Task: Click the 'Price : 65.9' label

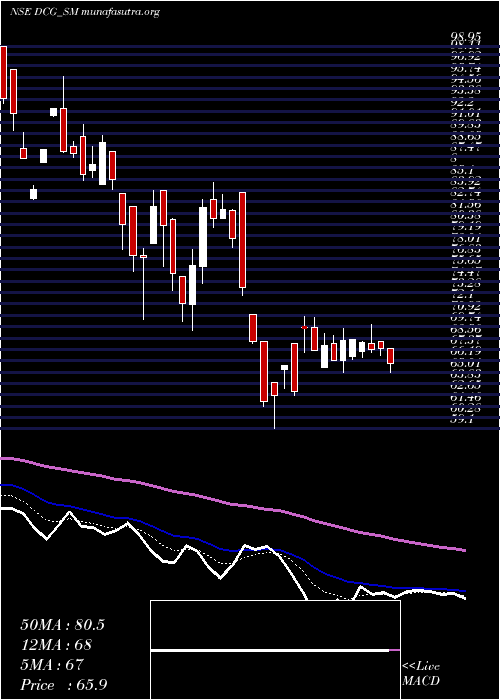Action: (x=63, y=685)
